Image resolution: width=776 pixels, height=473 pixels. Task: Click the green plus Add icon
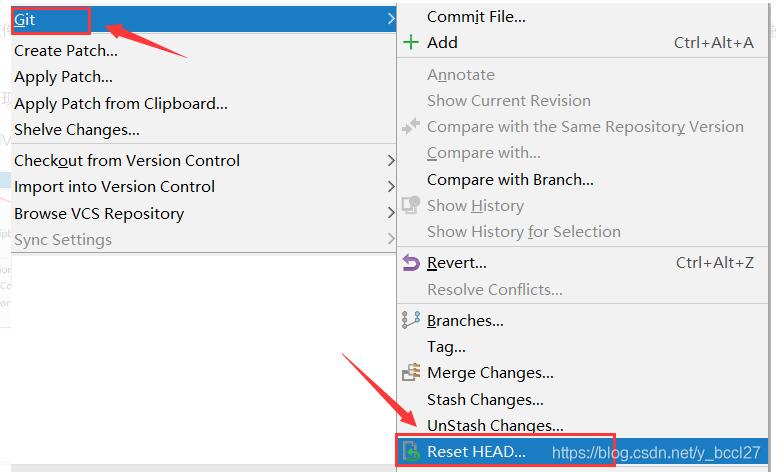[x=410, y=42]
